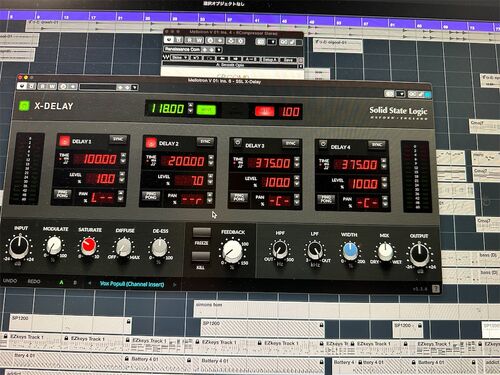Click the blue WIDTH knob
The width and height of the screenshot is (500, 375).
coord(350,251)
